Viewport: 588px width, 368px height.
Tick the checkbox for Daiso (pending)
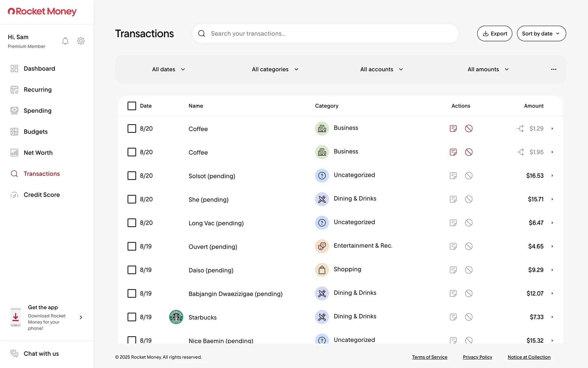tap(132, 270)
